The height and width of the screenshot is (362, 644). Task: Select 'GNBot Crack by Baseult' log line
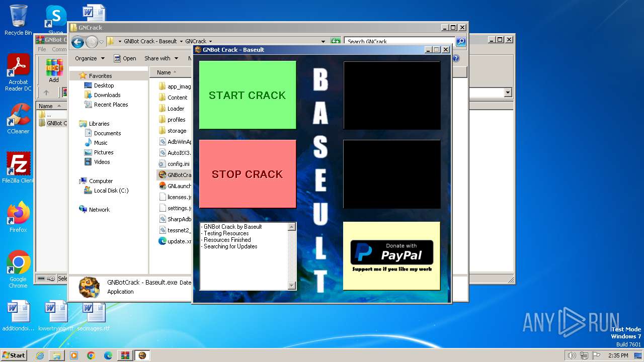tap(232, 227)
